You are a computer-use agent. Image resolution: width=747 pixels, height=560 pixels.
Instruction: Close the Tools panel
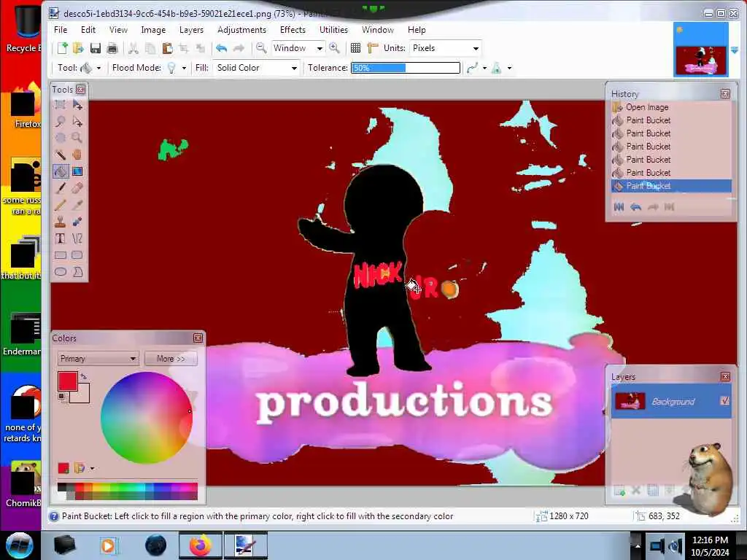pyautogui.click(x=80, y=90)
